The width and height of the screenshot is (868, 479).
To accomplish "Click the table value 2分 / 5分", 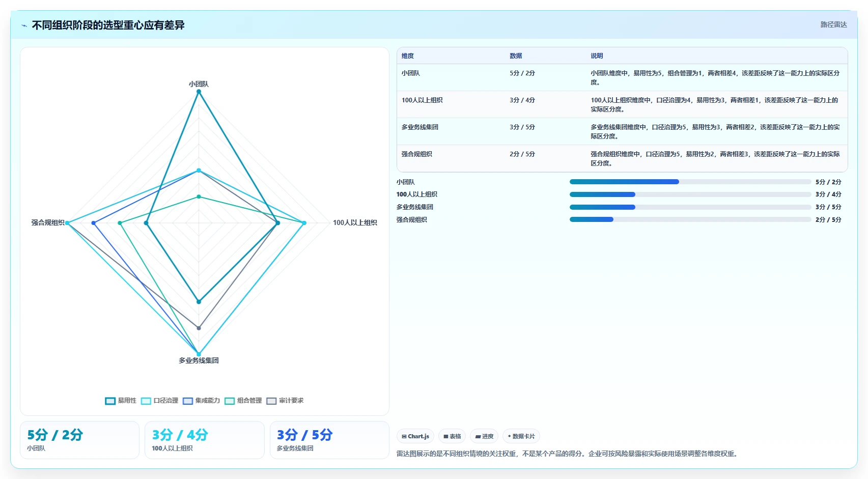I will point(522,154).
